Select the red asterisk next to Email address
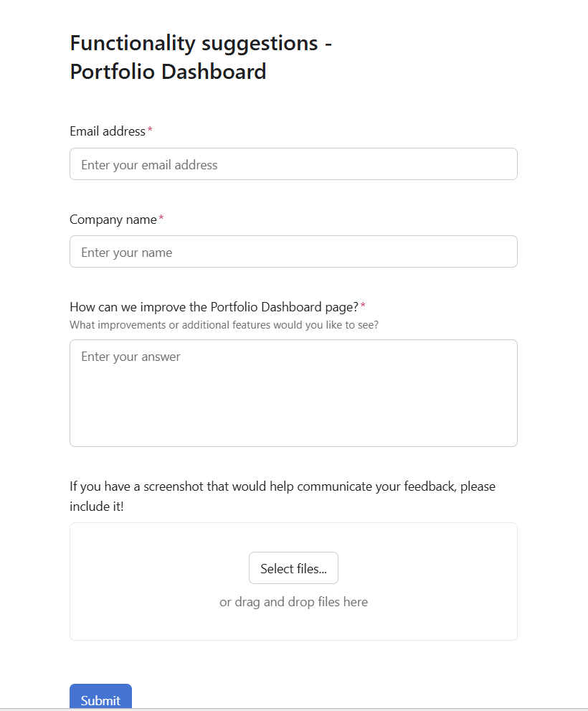The width and height of the screenshot is (588, 711). [150, 130]
